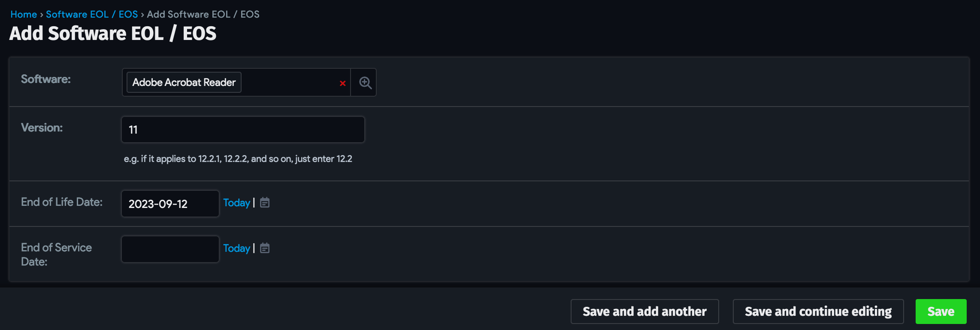The width and height of the screenshot is (980, 330).
Task: Clear the selected software with red x
Action: [x=342, y=83]
